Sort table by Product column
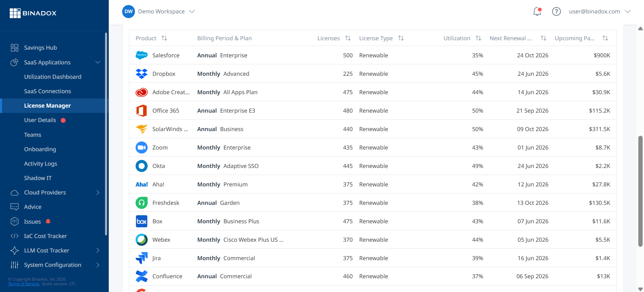 click(164, 38)
